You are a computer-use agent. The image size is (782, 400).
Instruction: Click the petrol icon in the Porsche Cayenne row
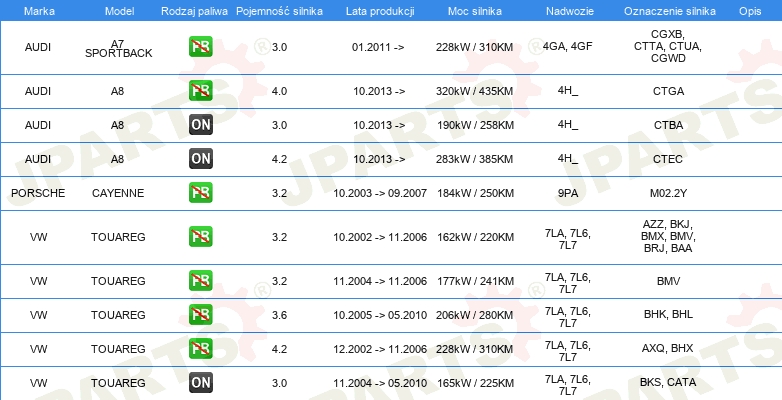(x=200, y=193)
